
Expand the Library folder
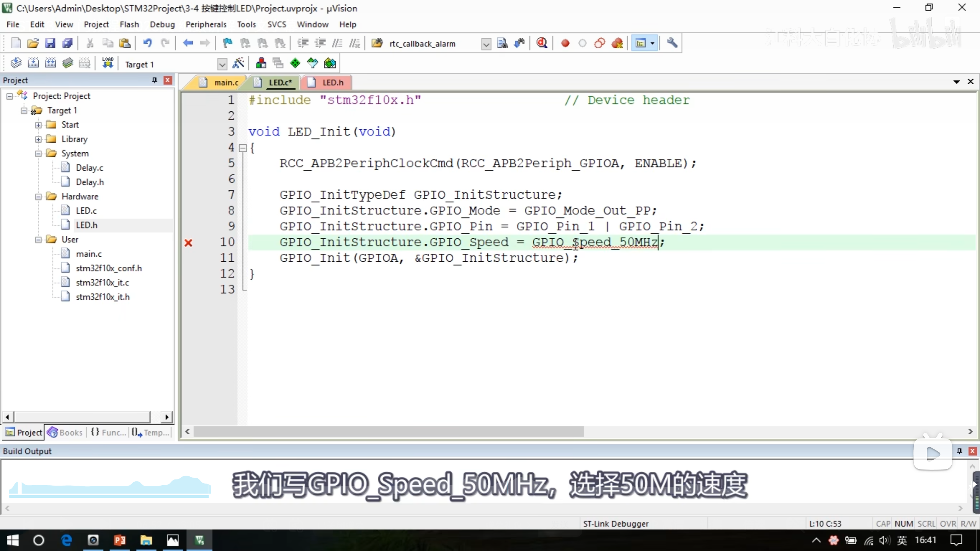pos(38,139)
